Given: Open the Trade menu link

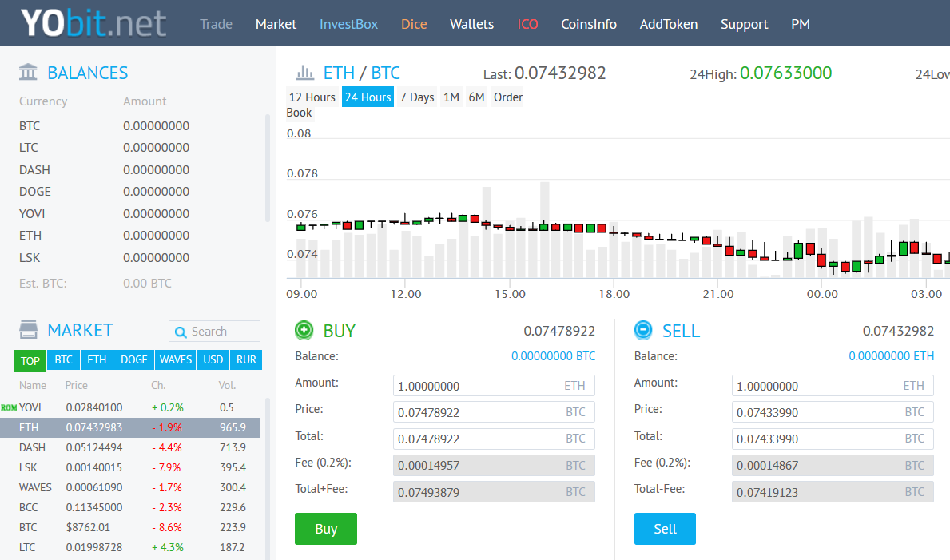Looking at the screenshot, I should [217, 24].
